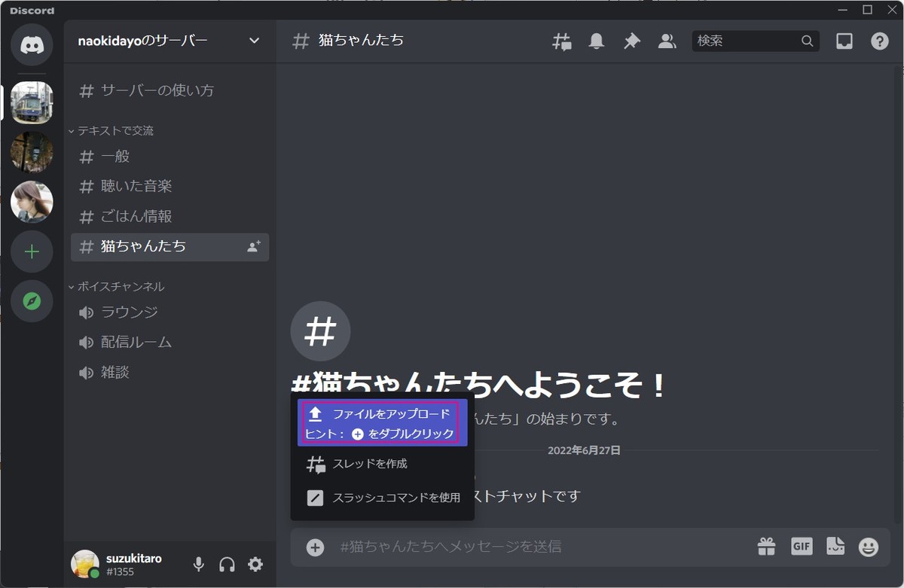
Task: Choose スレッドを作成 menu item
Action: 383,464
